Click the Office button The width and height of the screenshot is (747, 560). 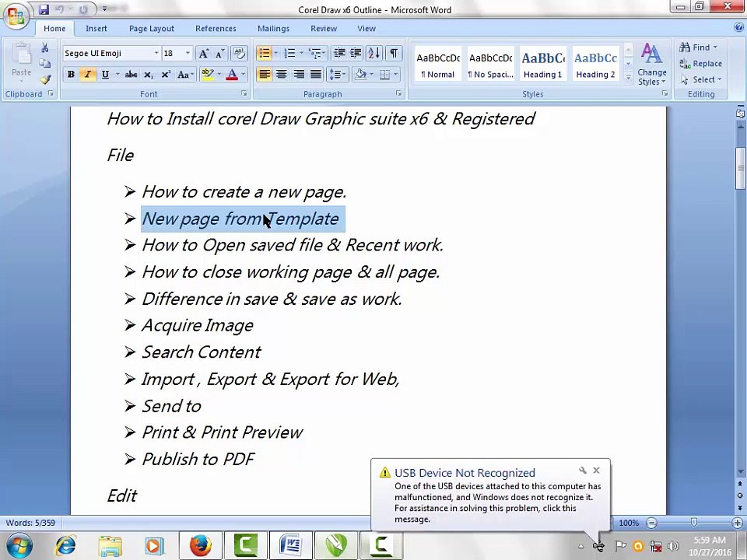coord(16,15)
